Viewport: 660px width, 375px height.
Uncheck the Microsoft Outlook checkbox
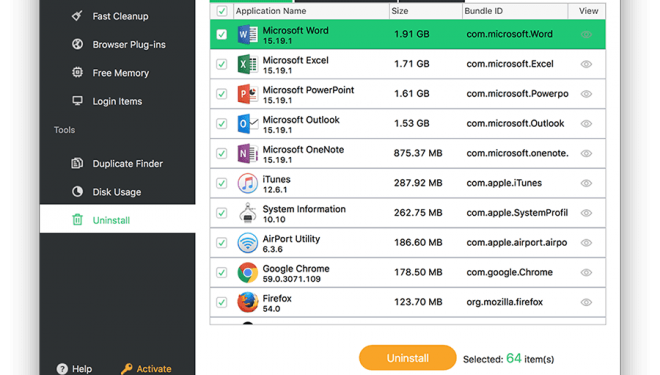click(x=222, y=124)
